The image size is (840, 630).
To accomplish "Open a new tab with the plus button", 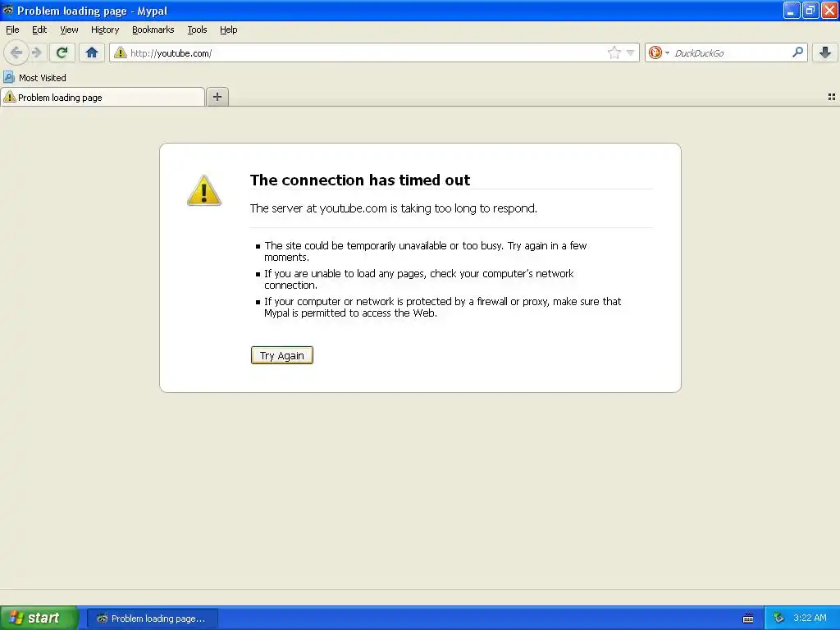I will [217, 97].
